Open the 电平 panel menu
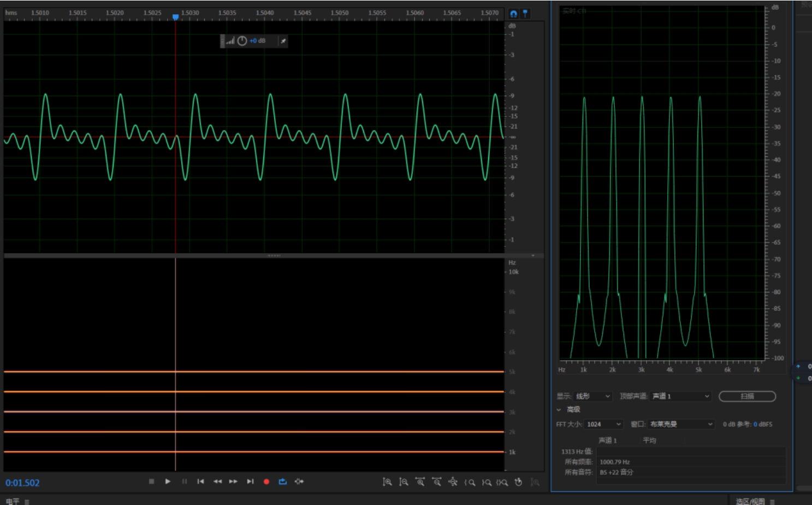Viewport: 812px width, 505px height. 27,501
